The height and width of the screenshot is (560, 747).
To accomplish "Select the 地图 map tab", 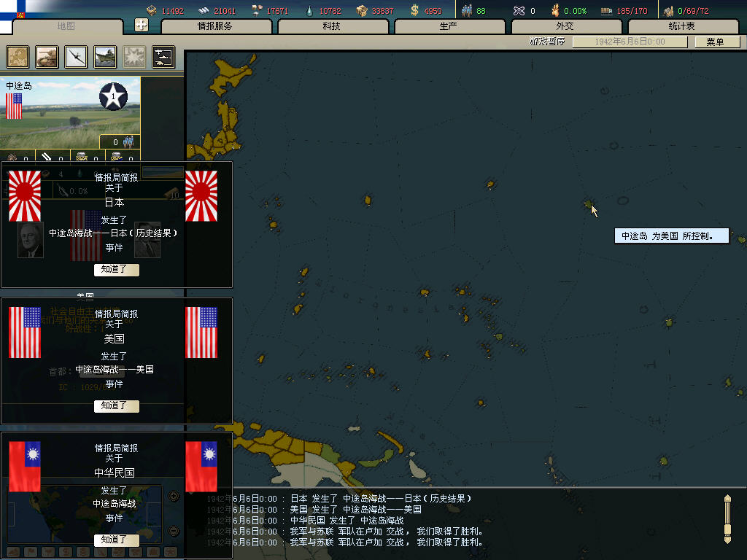I will point(66,26).
